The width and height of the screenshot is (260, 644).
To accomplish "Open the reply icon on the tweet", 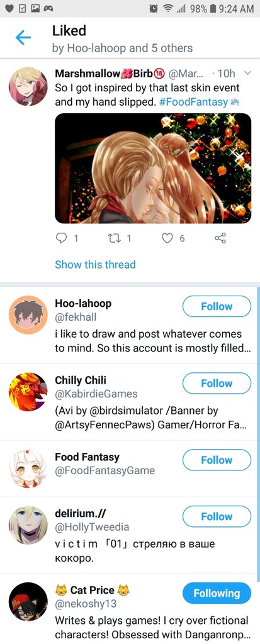I will 61,238.
